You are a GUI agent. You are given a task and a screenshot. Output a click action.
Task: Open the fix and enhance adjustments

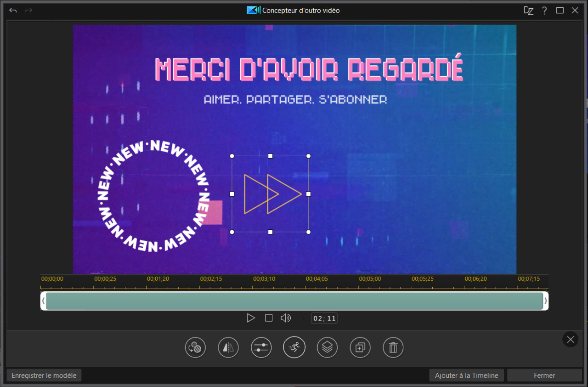coord(261,347)
